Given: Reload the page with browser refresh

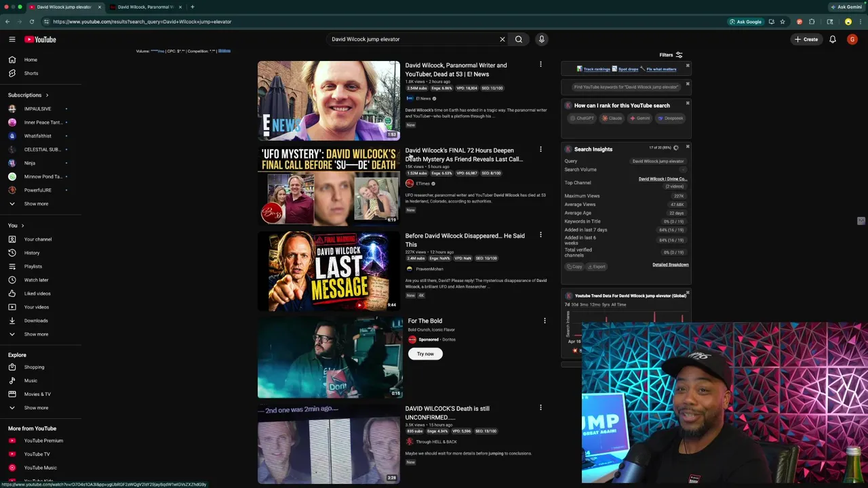Looking at the screenshot, I should pos(32,22).
